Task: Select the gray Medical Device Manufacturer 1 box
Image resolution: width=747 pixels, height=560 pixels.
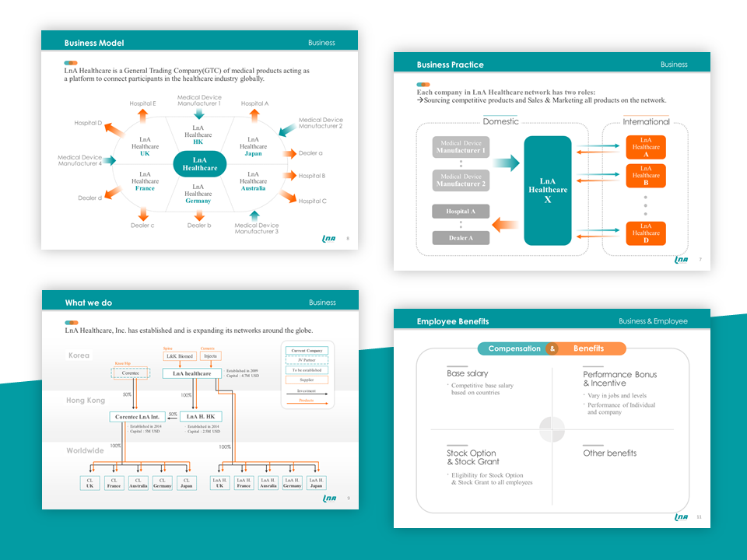Action: tap(461, 147)
